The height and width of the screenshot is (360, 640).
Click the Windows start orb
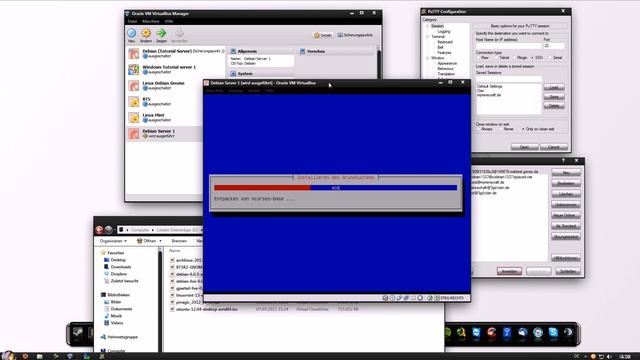8,356
